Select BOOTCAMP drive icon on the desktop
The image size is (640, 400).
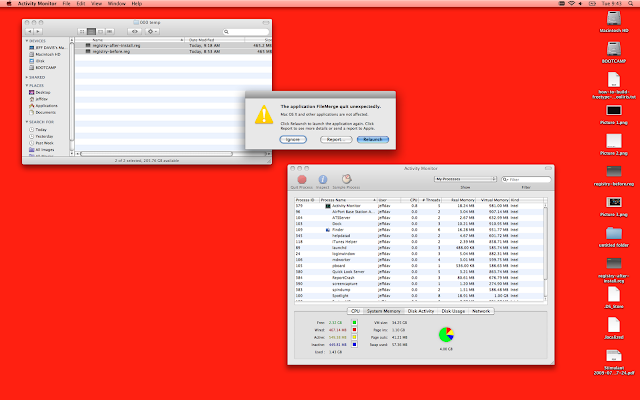pos(614,49)
